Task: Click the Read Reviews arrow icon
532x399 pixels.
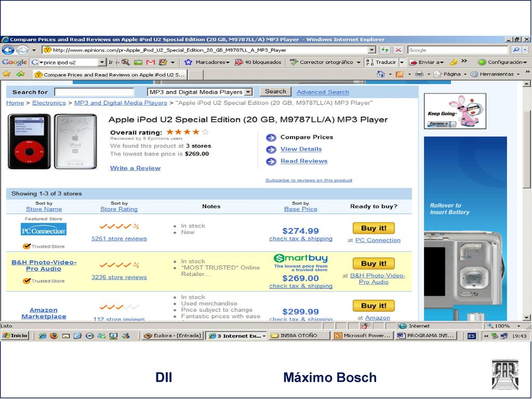Action: click(271, 162)
